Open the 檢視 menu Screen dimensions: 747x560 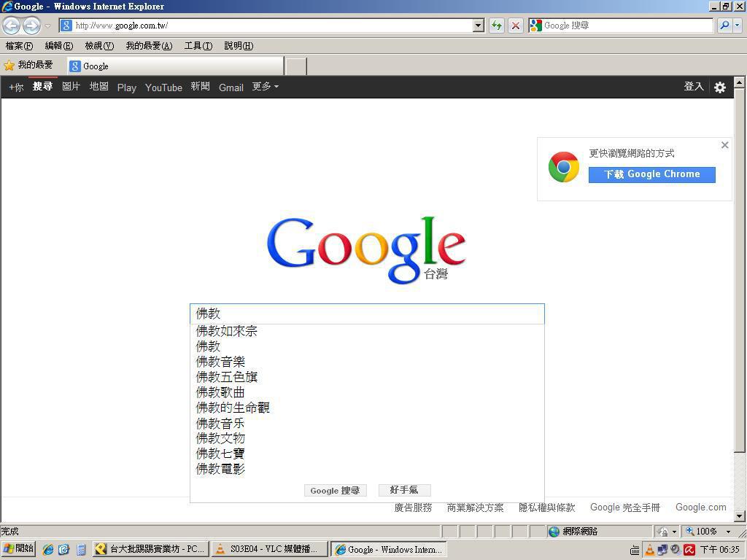[98, 46]
